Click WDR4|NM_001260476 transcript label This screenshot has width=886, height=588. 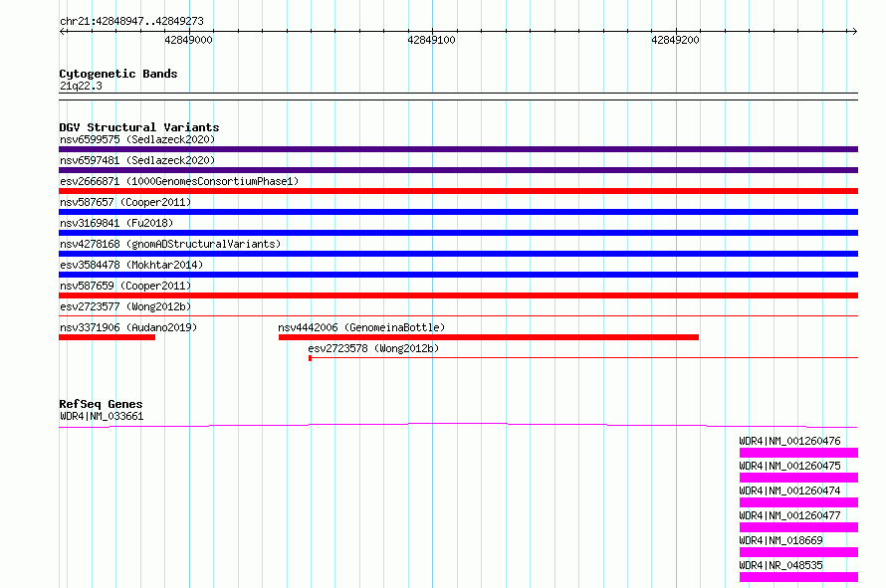pos(789,441)
